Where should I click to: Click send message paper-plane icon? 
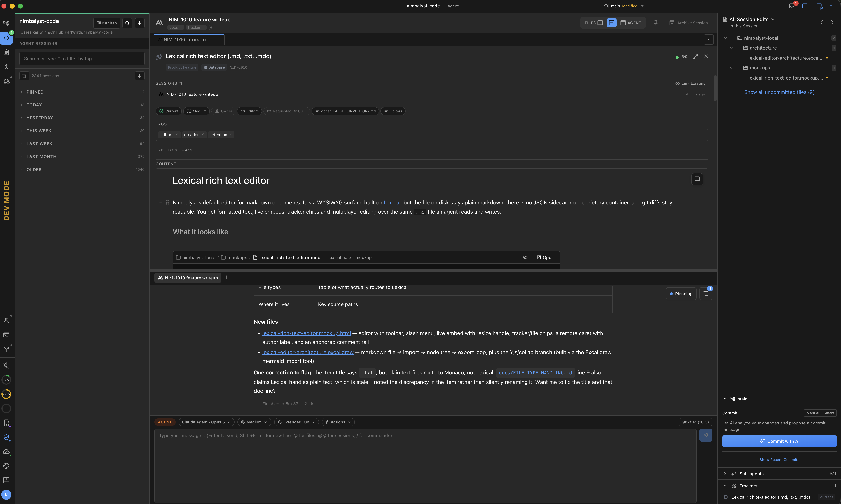point(705,435)
